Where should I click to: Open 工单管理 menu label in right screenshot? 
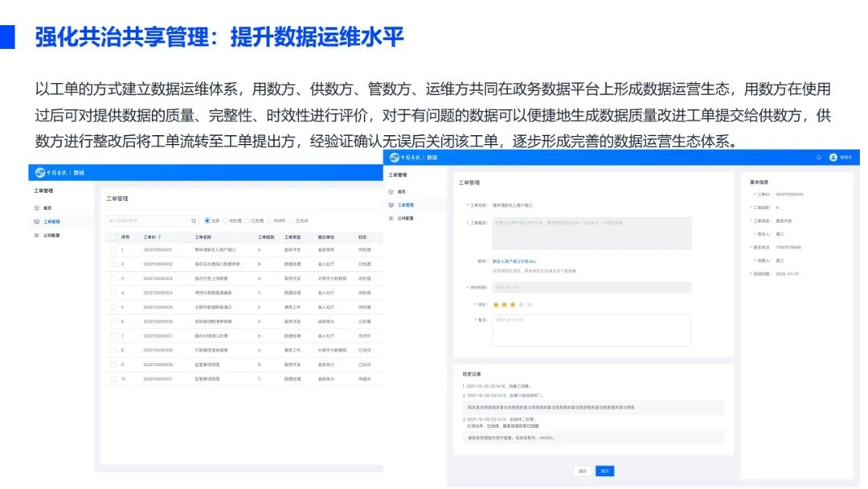(406, 205)
